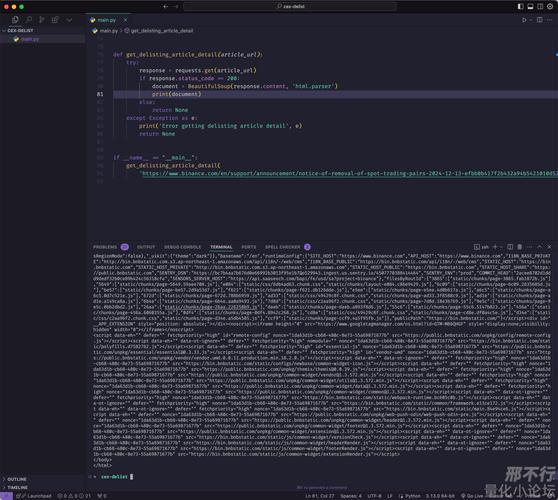The image size is (558, 500).
Task: Click Ln 81, Col 27 cursor position
Action: click(320, 496)
